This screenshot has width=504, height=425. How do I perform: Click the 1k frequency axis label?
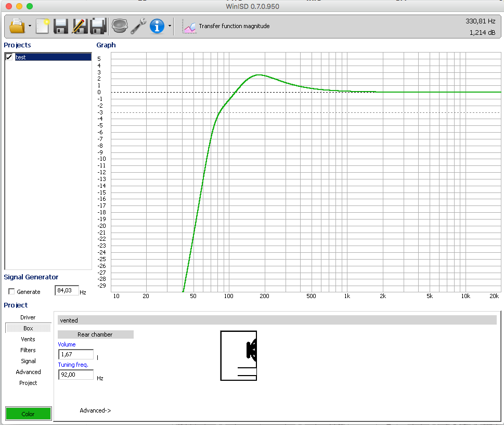tap(347, 296)
